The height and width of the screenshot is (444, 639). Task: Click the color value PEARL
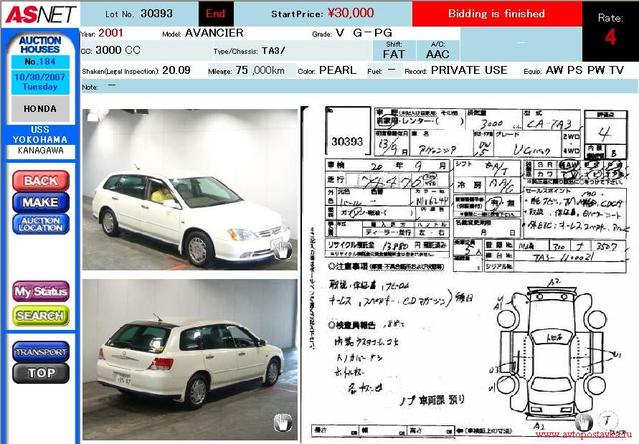pos(338,70)
